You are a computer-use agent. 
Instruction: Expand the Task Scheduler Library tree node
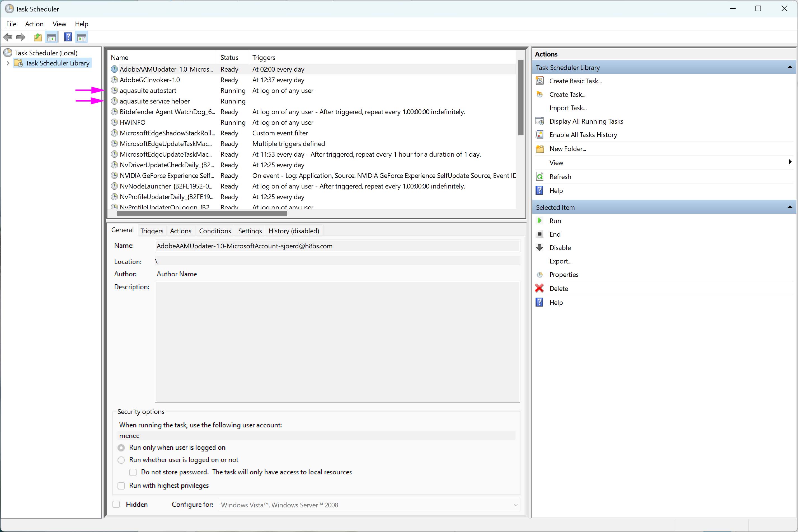(x=8, y=63)
